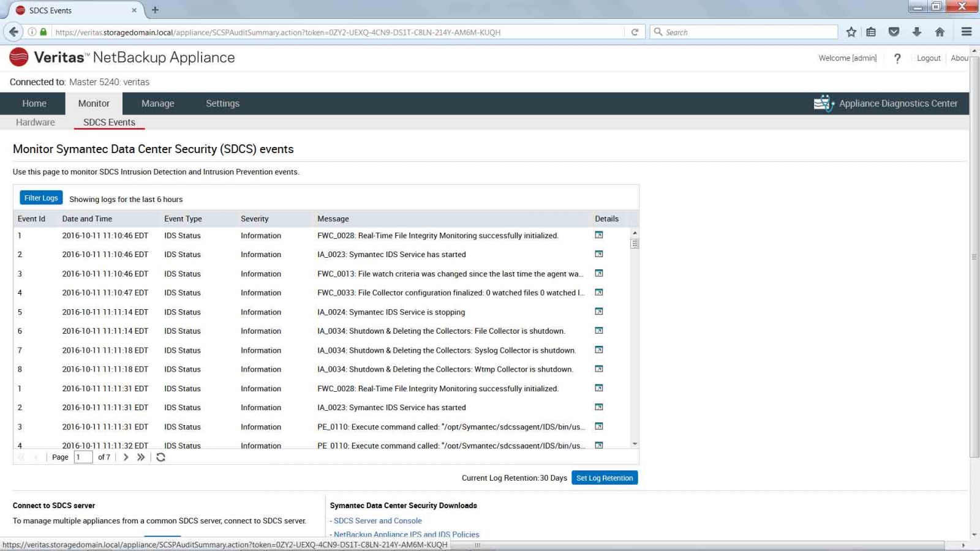Open details icon for IA_0023 11:11:31 event

pyautogui.click(x=599, y=407)
